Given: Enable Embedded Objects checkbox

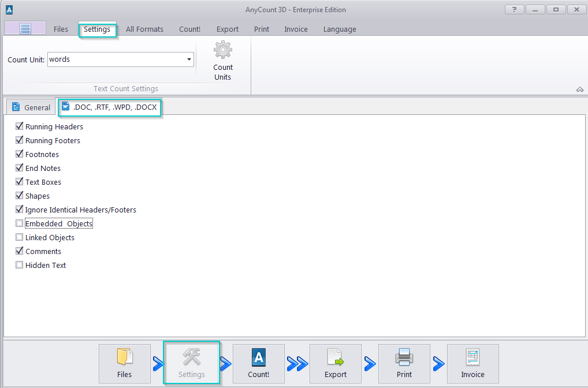Looking at the screenshot, I should [20, 223].
